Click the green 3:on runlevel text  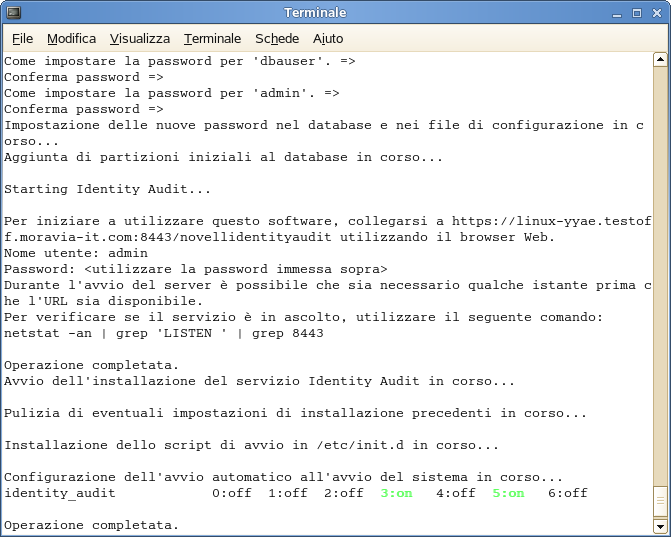click(x=396, y=493)
